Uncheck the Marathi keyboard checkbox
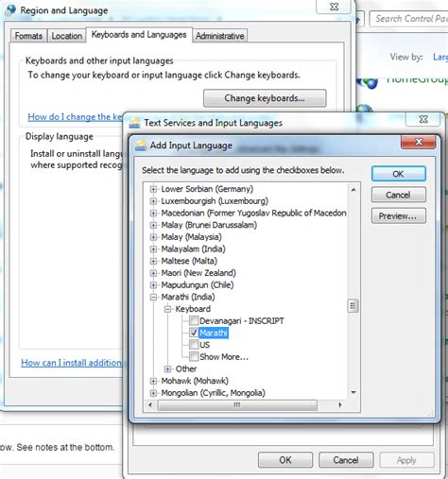 coord(194,333)
